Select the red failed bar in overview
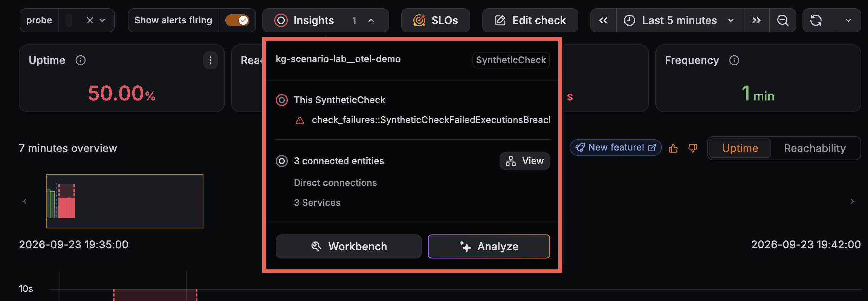This screenshot has height=301, width=868. tap(67, 208)
